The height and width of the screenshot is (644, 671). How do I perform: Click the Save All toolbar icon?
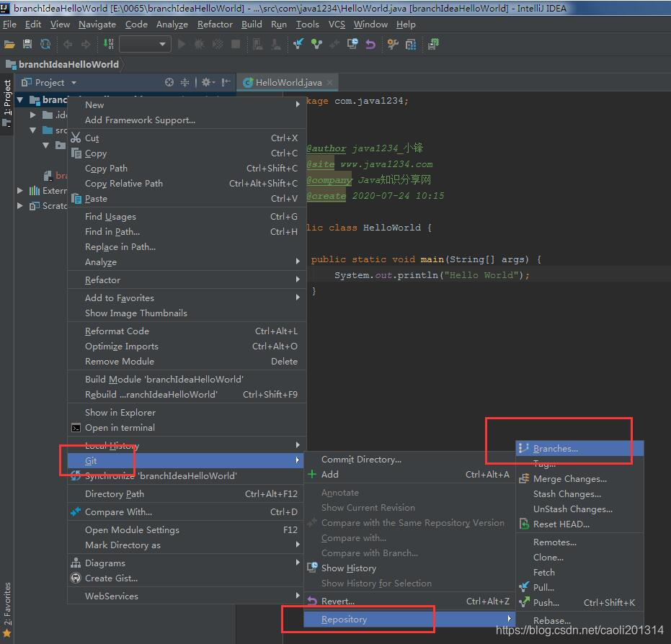click(27, 44)
